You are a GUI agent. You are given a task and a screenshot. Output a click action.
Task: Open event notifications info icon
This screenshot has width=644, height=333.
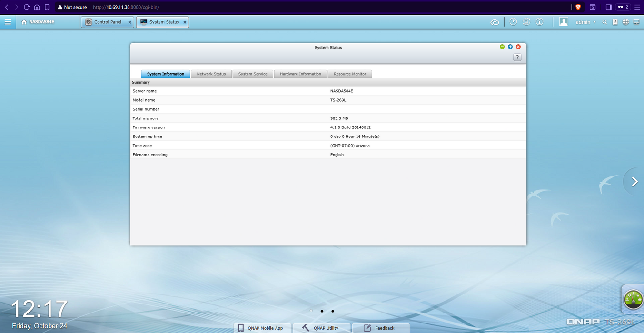pos(539,22)
